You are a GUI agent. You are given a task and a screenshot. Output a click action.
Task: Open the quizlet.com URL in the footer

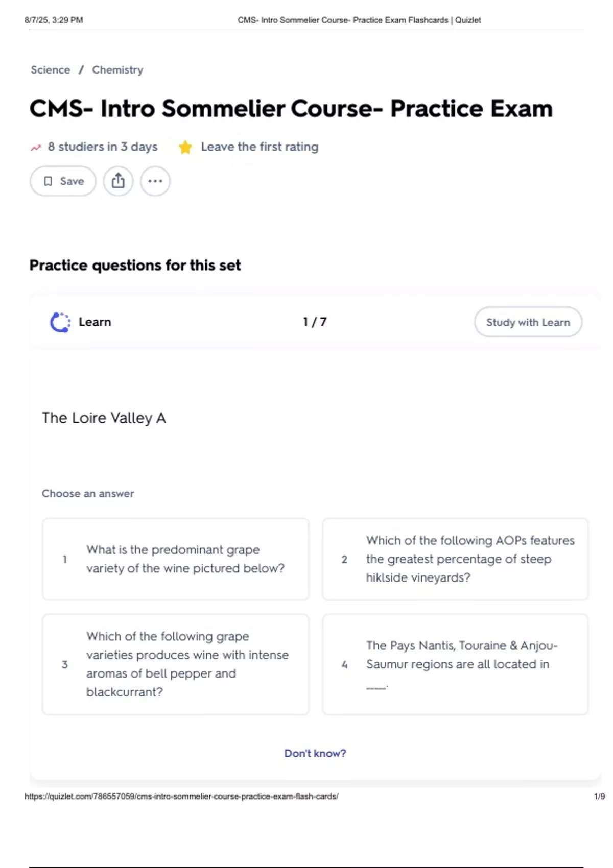point(181,796)
